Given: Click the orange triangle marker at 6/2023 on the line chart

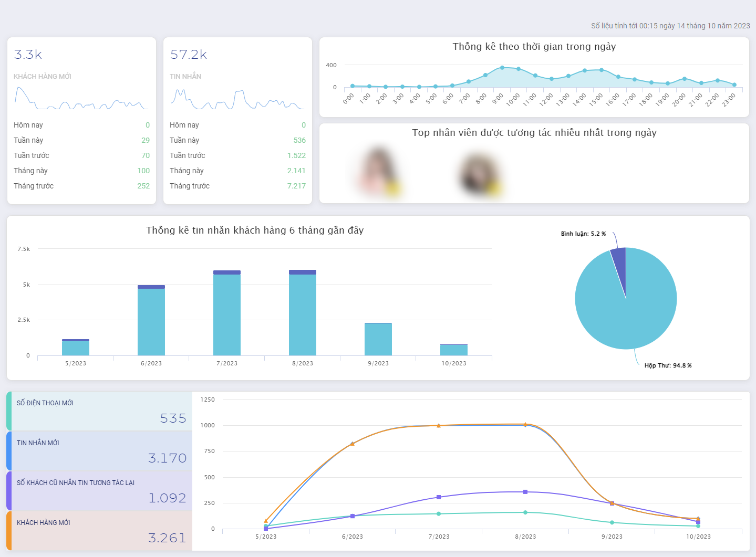Looking at the screenshot, I should click(x=352, y=444).
